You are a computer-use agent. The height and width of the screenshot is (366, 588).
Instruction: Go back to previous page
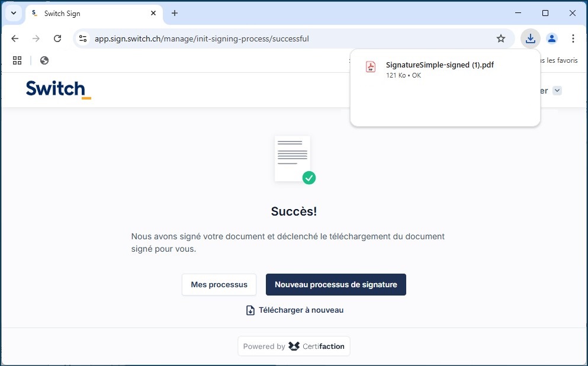[15, 38]
